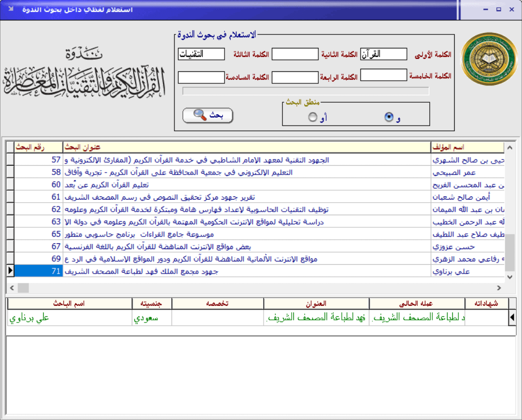This screenshot has width=522, height=420.
Task: Maximize the window
Action: 499,9
